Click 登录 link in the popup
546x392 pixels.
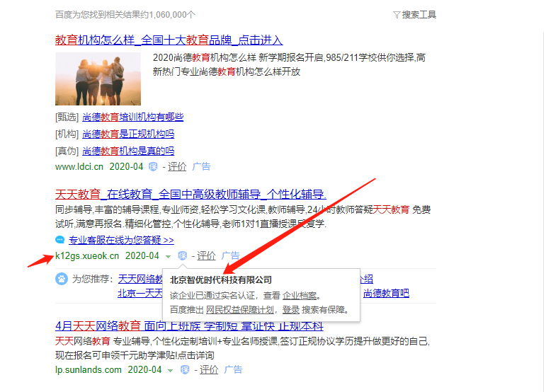click(291, 309)
